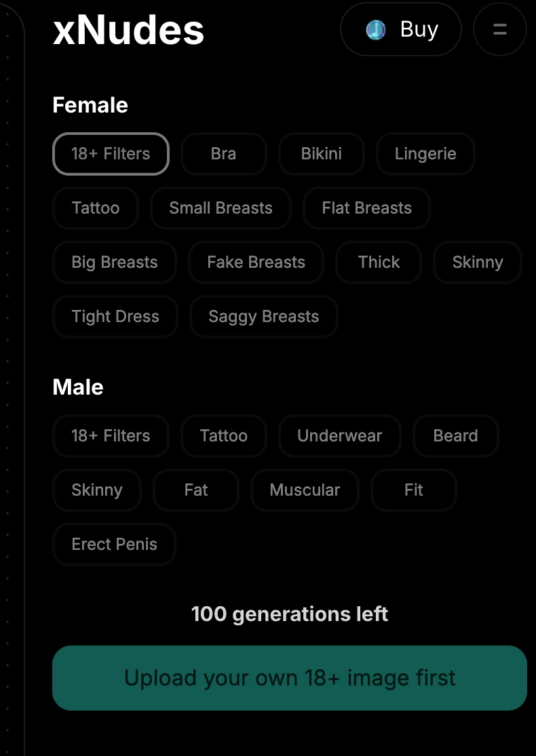The width and height of the screenshot is (536, 756).
Task: Enable the Underwear filter
Action: (339, 436)
